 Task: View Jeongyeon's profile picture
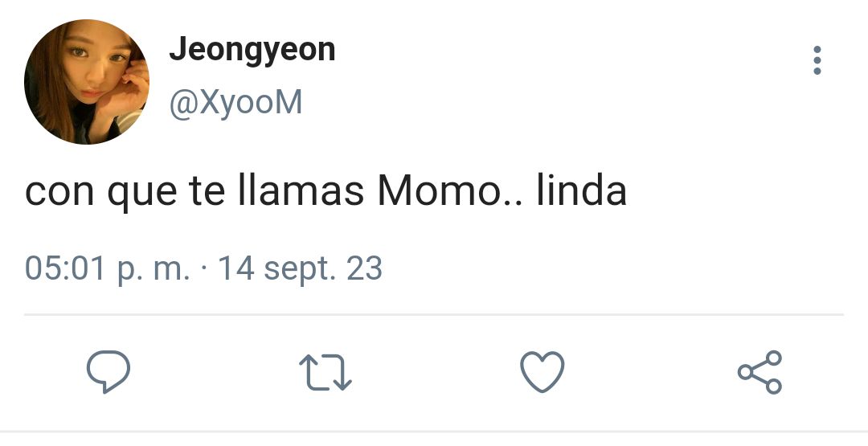[x=87, y=82]
